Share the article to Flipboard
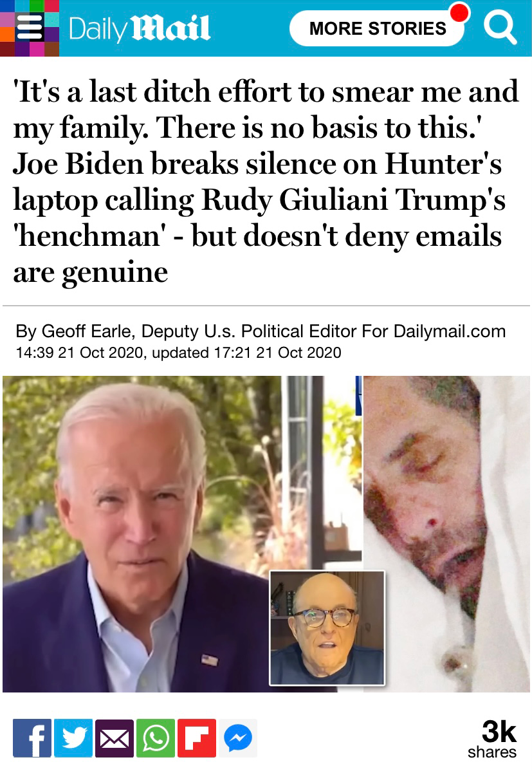Viewport: 532px width, 771px height. pos(197,738)
